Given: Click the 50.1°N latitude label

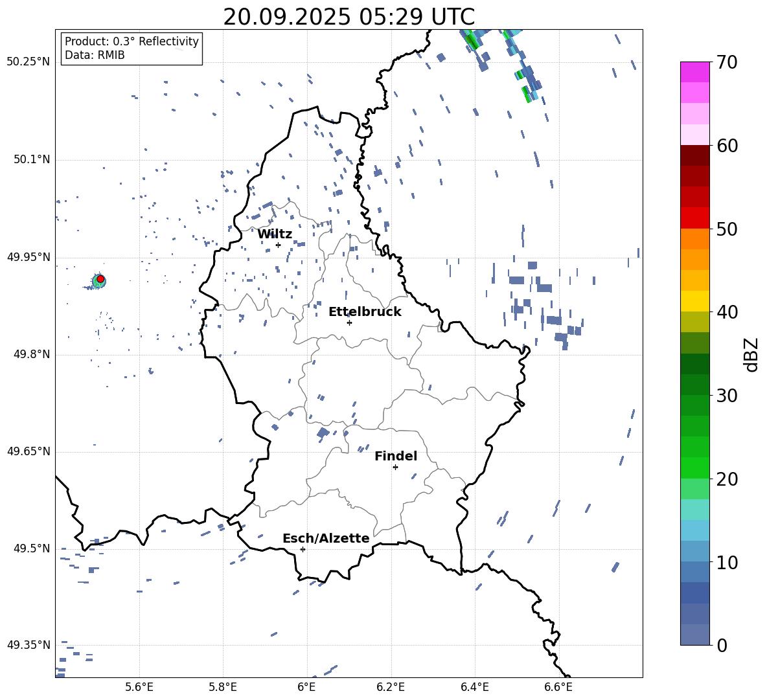Looking at the screenshot, I should (31, 159).
